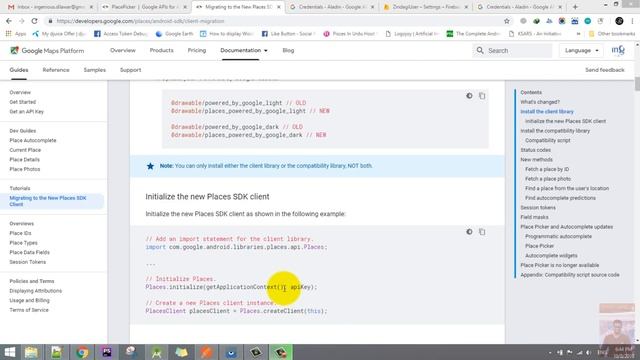Toggle dark theme on Places initialize code
Screen dimensions: 640x360
coord(469,232)
